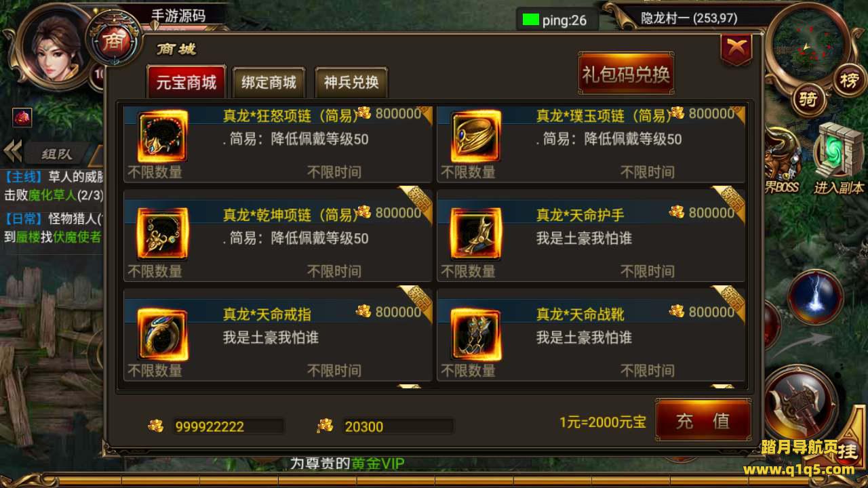Click the 真龙*天命戒指 ring icon
Image resolution: width=868 pixels, height=488 pixels.
click(x=163, y=333)
